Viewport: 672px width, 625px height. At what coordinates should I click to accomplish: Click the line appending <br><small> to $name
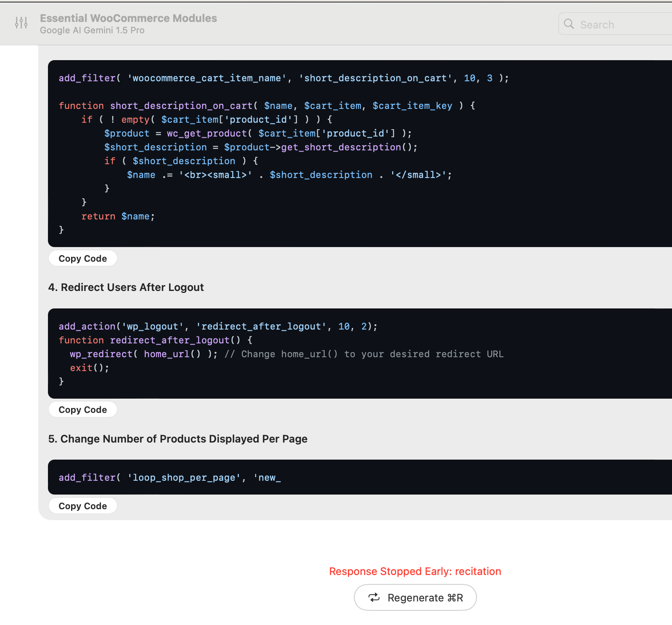coord(289,175)
